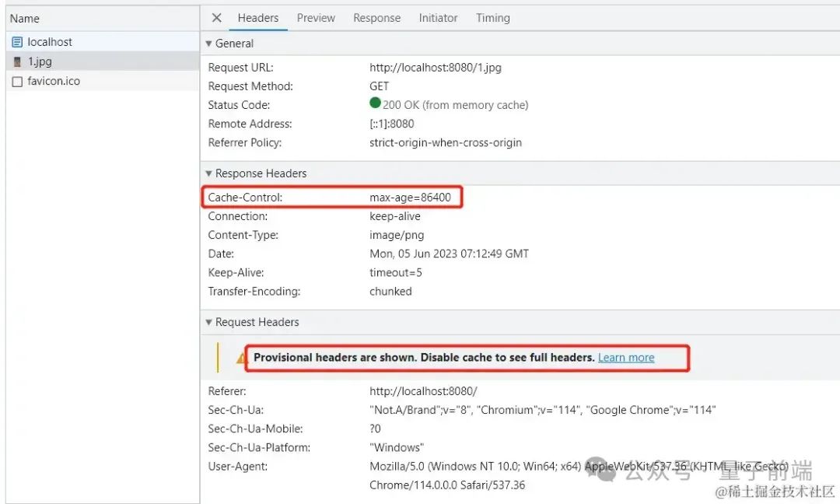The height and width of the screenshot is (504, 840).
Task: Click the Sec-Ch-Ua header value
Action: coord(543,410)
